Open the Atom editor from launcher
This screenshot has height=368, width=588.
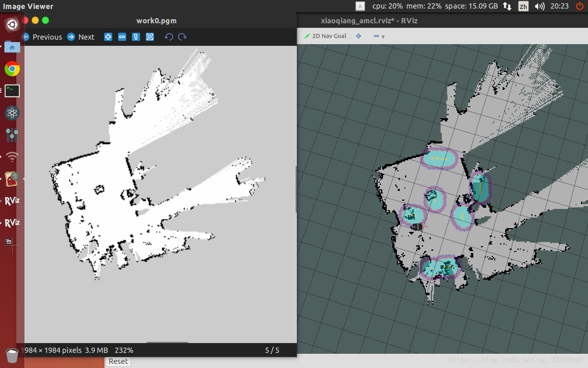click(x=12, y=113)
